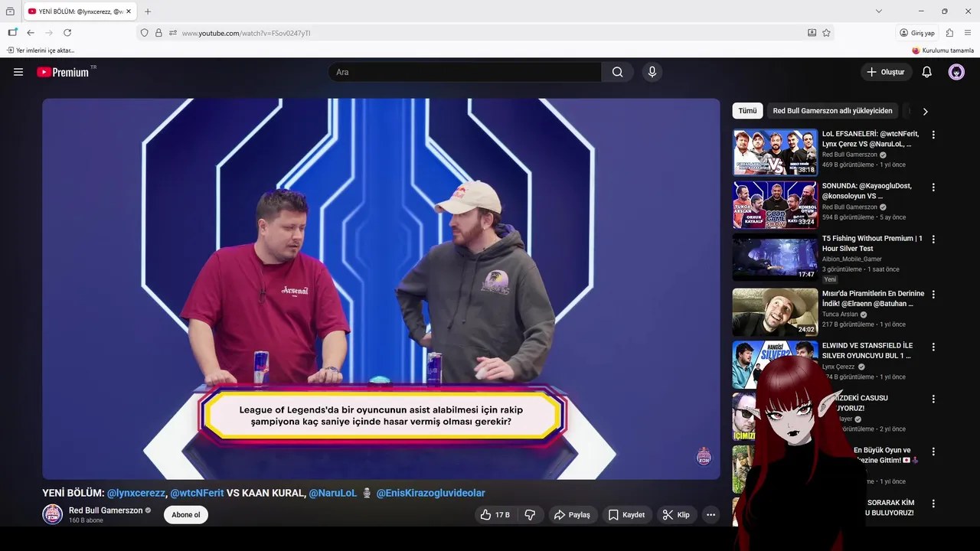The height and width of the screenshot is (551, 980).
Task: Open the @wtcNFerit mention link
Action: click(197, 493)
